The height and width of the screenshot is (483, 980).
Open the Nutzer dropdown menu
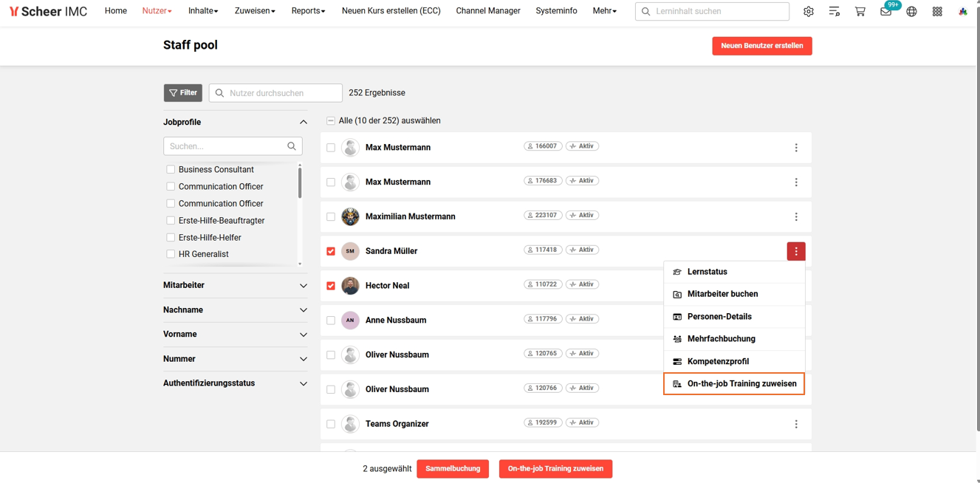(x=157, y=11)
